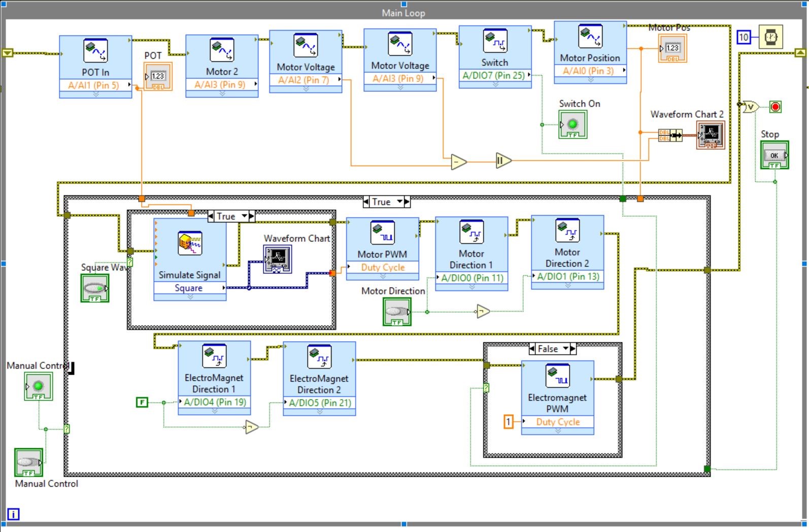Toggle the Square Wave switch terminal
Image resolution: width=809 pixels, height=532 pixels.
95,288
